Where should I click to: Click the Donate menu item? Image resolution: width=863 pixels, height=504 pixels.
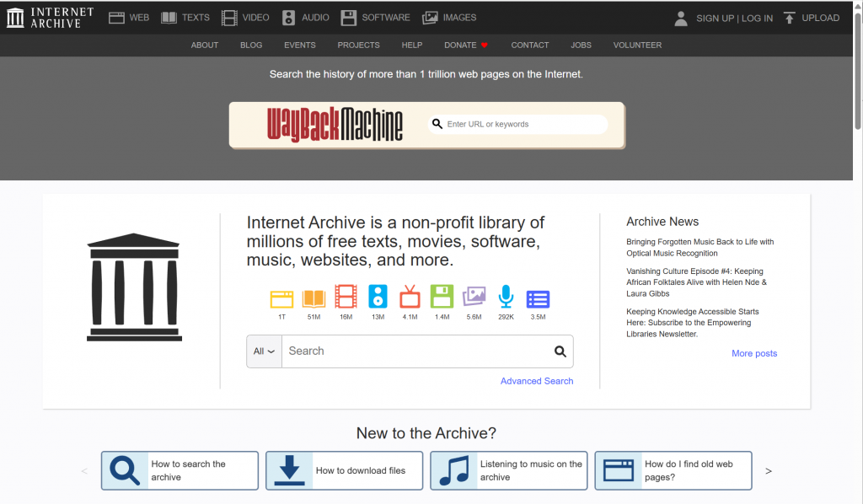(465, 46)
